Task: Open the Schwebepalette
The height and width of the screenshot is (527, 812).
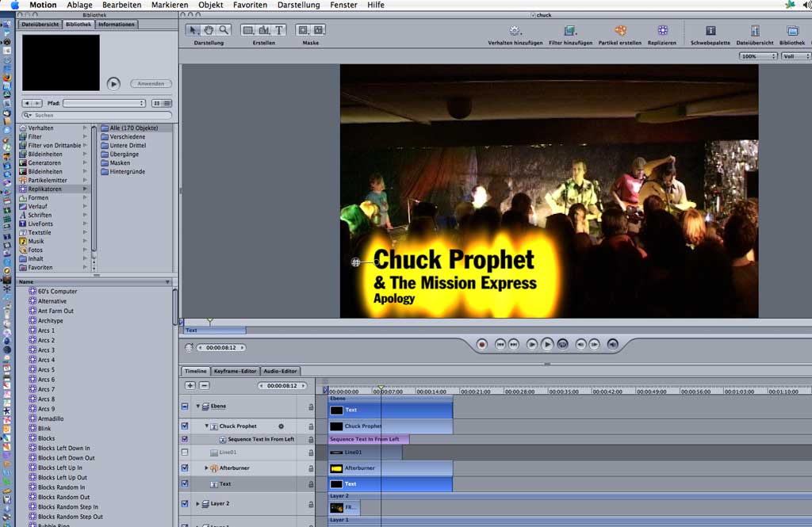Action: coord(710,31)
